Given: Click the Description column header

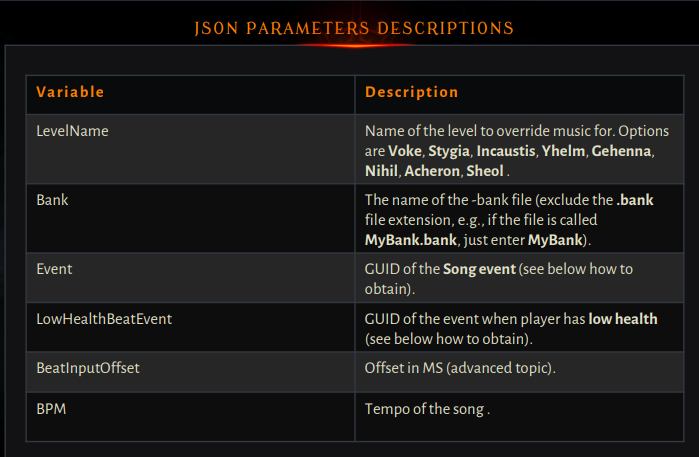Looking at the screenshot, I should tap(411, 92).
